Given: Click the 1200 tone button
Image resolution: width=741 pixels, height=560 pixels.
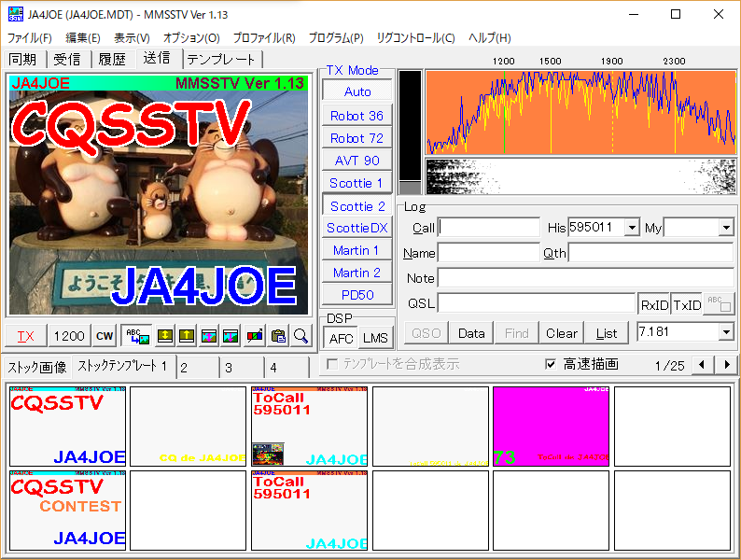Looking at the screenshot, I should pos(69,336).
